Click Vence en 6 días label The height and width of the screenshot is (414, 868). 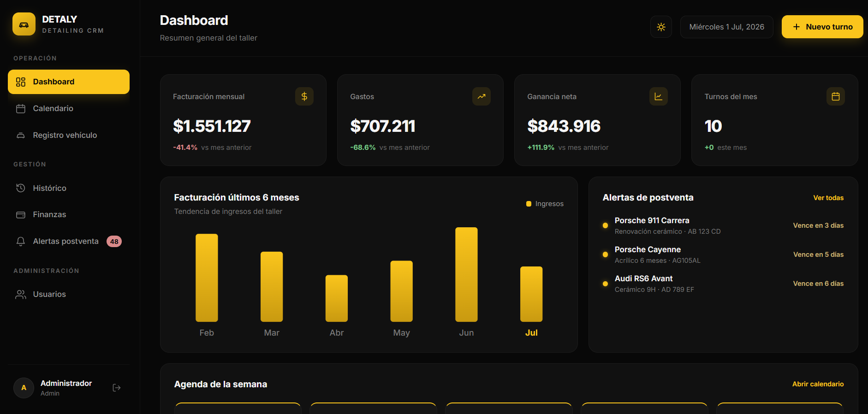coord(818,284)
